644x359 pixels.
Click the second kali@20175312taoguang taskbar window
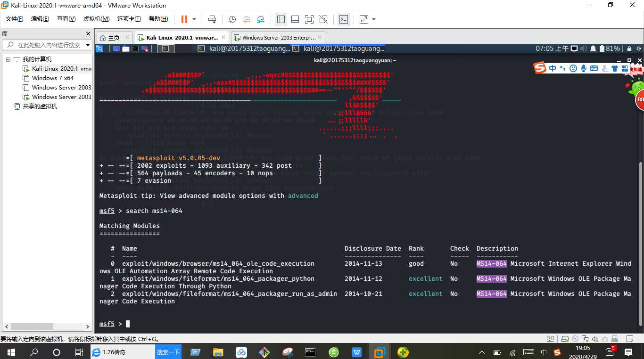338,49
